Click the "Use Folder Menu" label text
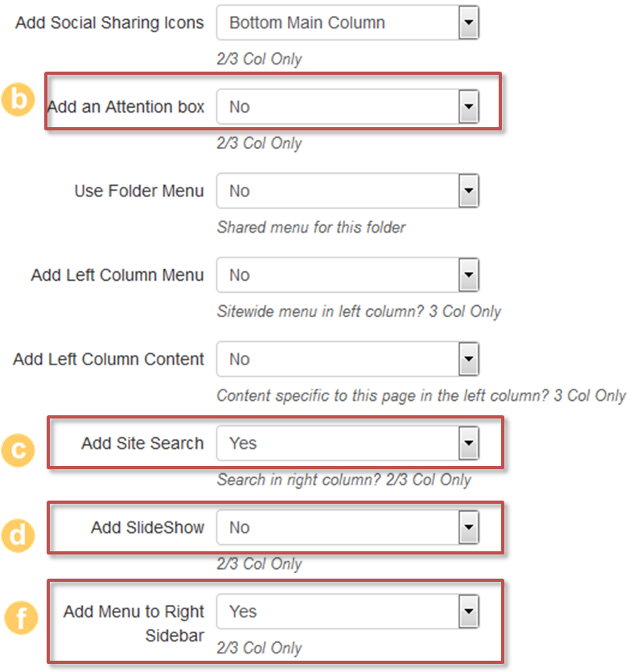Image resolution: width=629 pixels, height=672 pixels. 139,192
